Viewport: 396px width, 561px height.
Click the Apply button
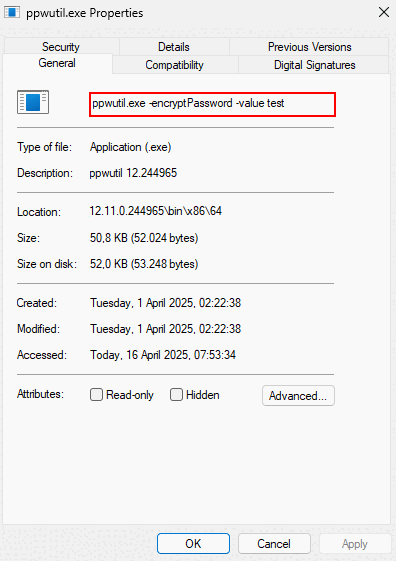(x=355, y=544)
